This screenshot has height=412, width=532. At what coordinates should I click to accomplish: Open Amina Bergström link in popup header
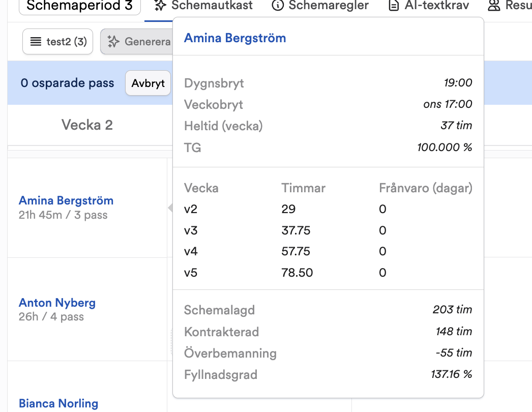pos(235,38)
